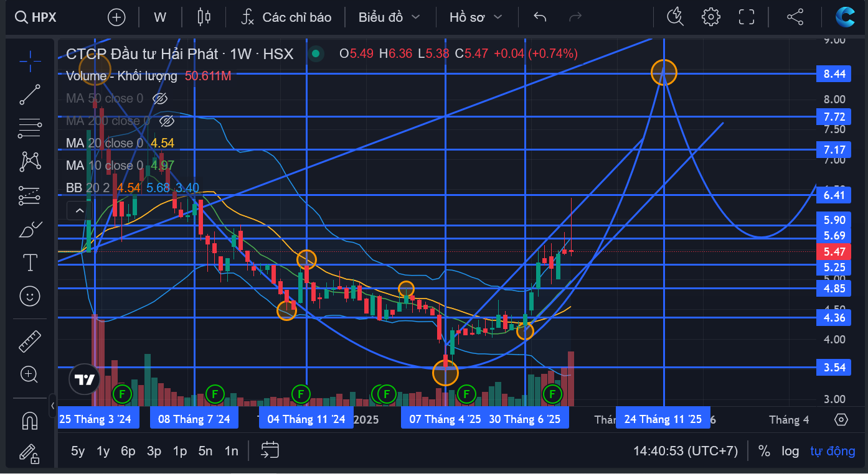Image resolution: width=868 pixels, height=474 pixels.
Task: Click the red 5.47 current price label
Action: tap(834, 252)
